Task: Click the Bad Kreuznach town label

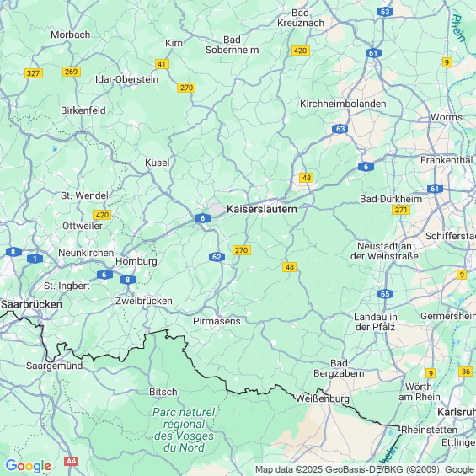Action: 301,18
